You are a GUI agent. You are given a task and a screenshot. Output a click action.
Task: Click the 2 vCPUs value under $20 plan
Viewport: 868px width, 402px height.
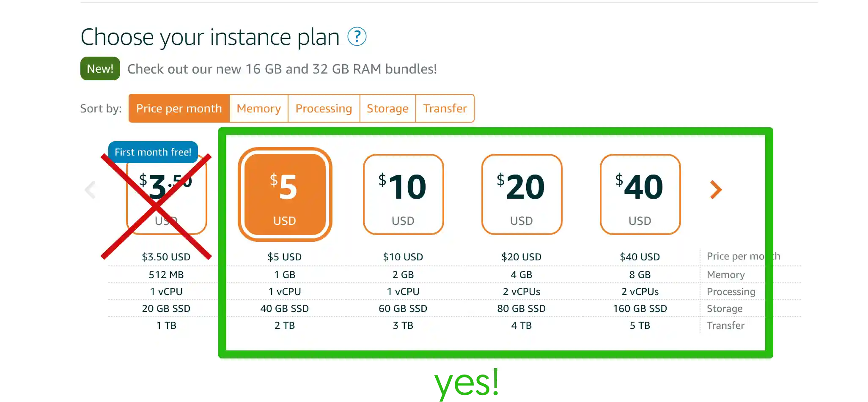coord(522,292)
